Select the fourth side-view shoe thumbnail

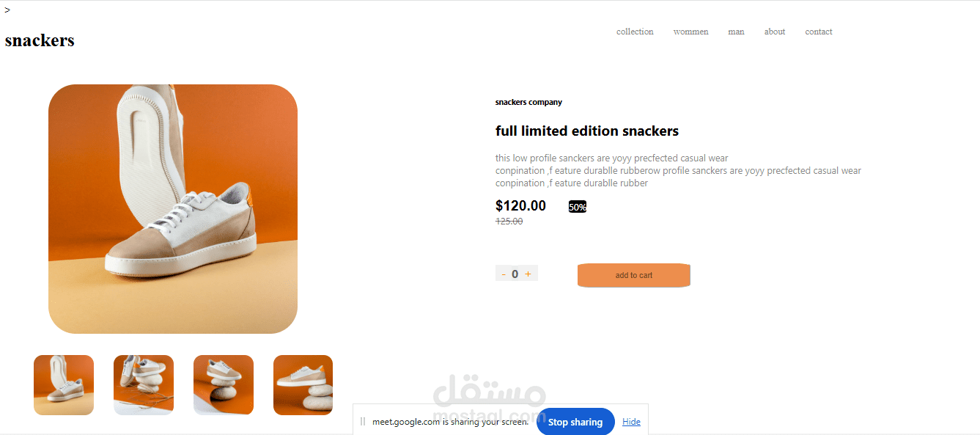[303, 385]
